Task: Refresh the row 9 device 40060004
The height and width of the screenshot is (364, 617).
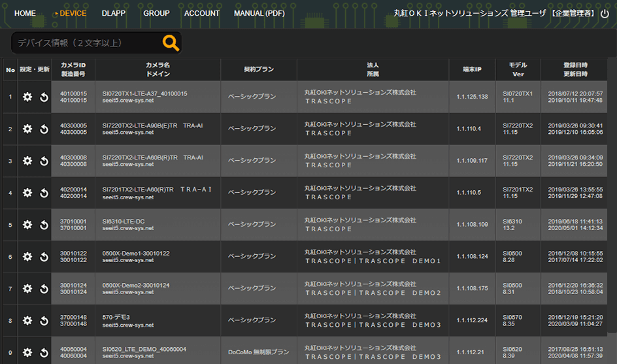Action: click(44, 353)
